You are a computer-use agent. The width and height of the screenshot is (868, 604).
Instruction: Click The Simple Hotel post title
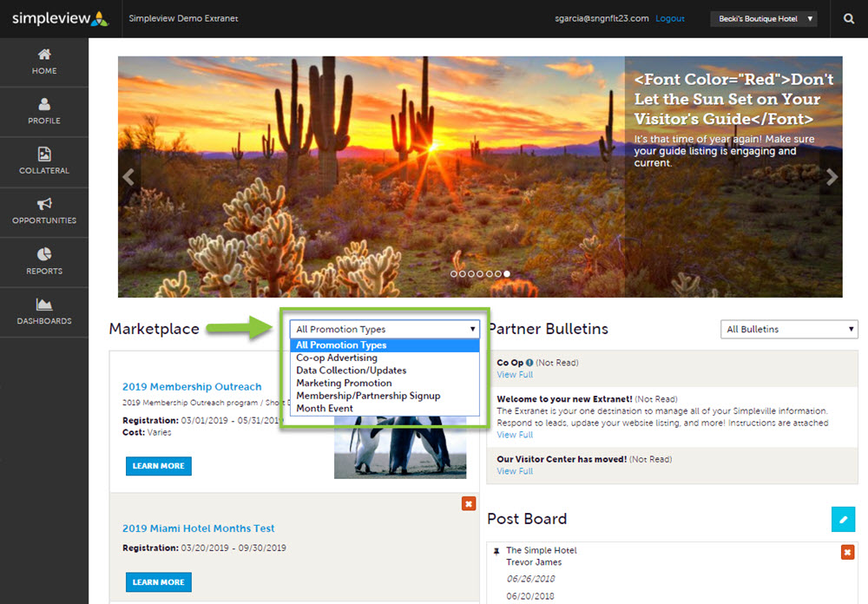(x=542, y=550)
